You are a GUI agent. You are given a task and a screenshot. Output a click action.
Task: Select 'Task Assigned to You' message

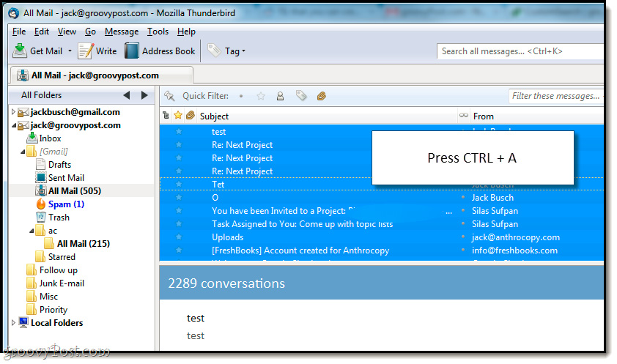[381, 224]
